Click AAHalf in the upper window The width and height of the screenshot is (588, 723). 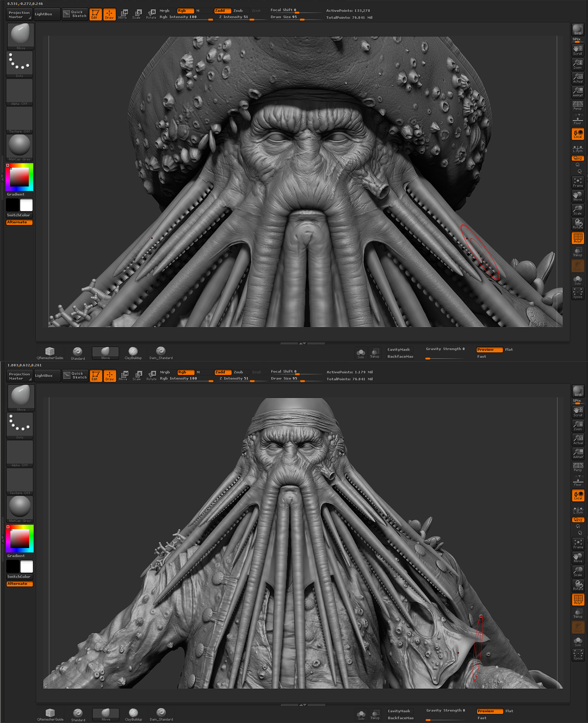tap(578, 92)
